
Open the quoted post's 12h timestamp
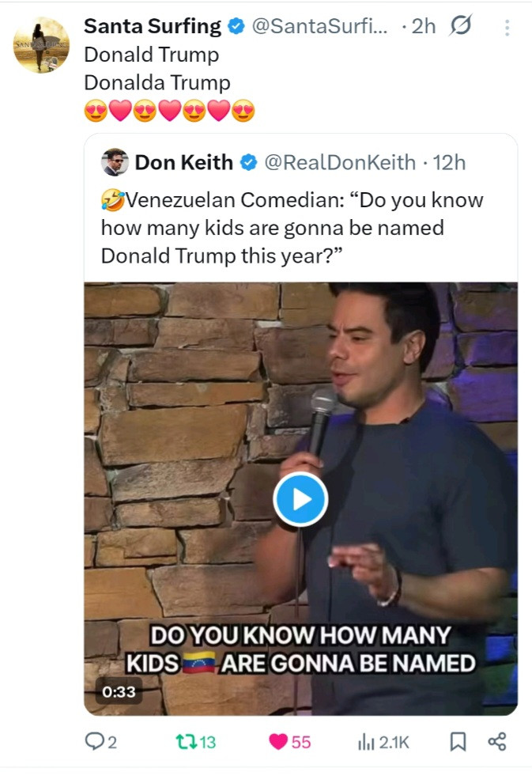tap(450, 162)
